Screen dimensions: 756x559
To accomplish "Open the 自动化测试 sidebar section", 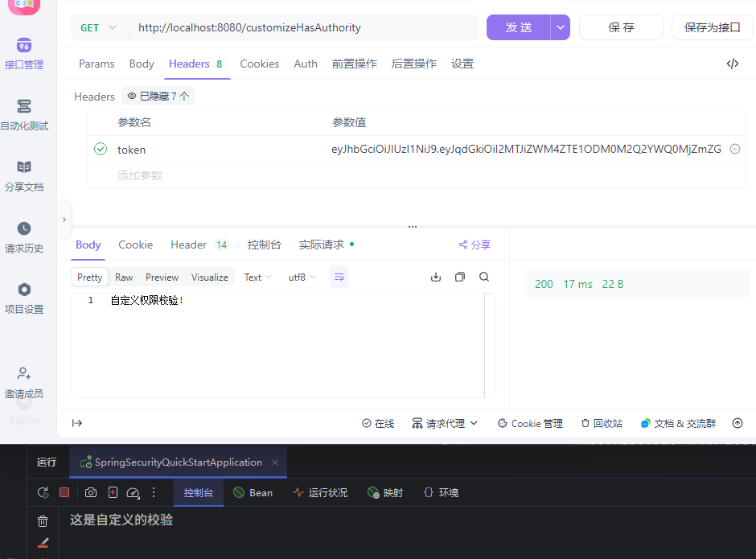I will point(24,114).
